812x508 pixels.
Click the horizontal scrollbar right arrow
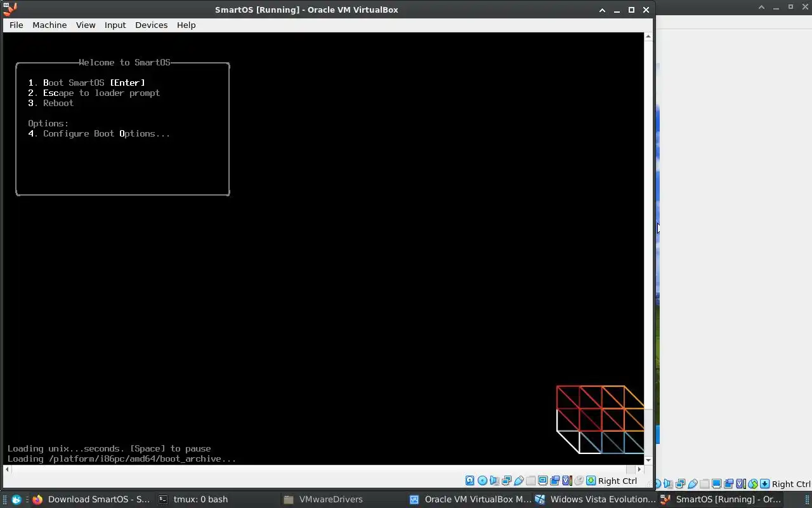[x=639, y=469]
